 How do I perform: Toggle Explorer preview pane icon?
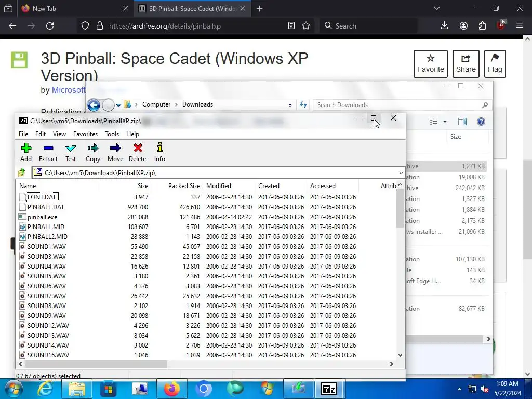462,122
